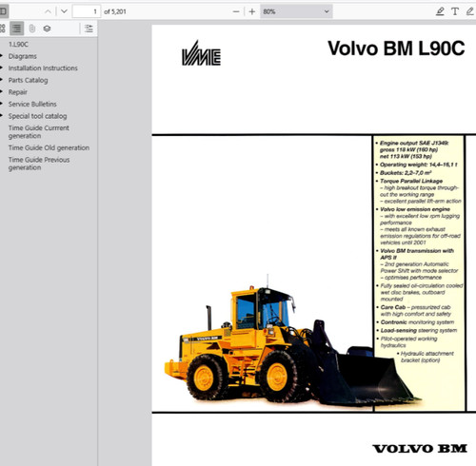The height and width of the screenshot is (466, 476).
Task: Click 'Care Cab' bullet text
Action: click(393, 307)
